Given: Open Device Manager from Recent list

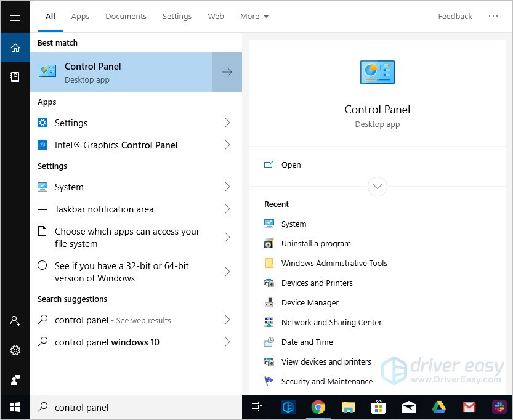Looking at the screenshot, I should (x=310, y=302).
